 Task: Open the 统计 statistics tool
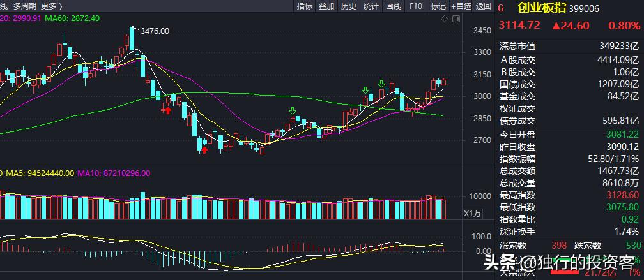tap(371, 6)
